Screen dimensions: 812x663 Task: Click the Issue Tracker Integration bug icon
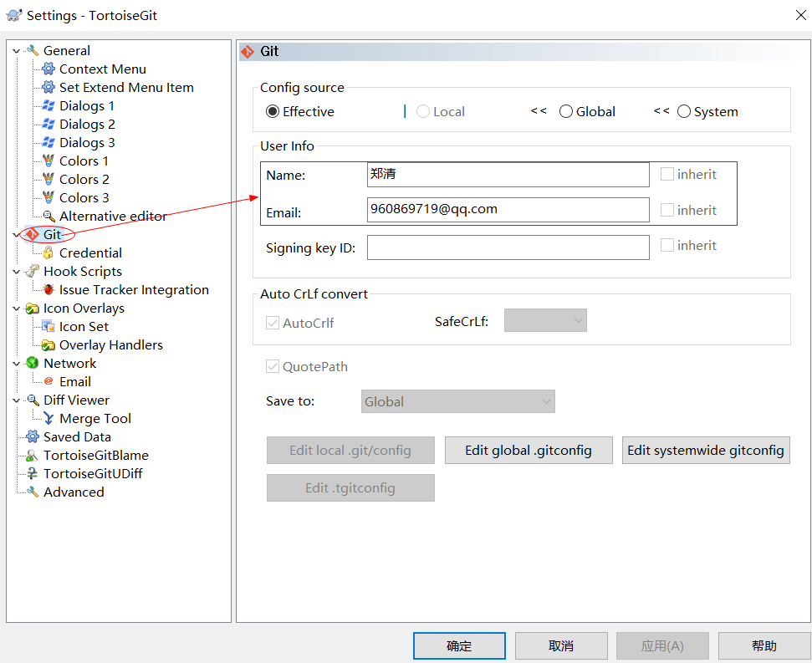49,289
